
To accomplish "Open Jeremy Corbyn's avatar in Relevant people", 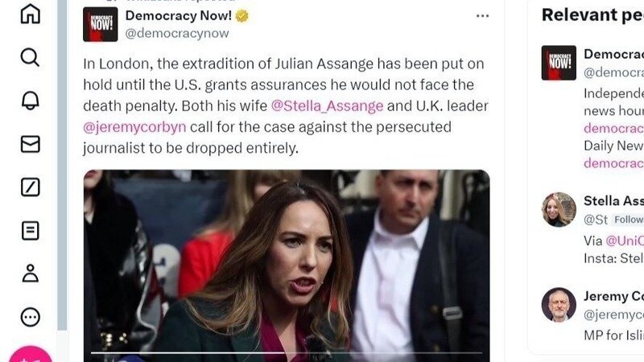I will (559, 305).
